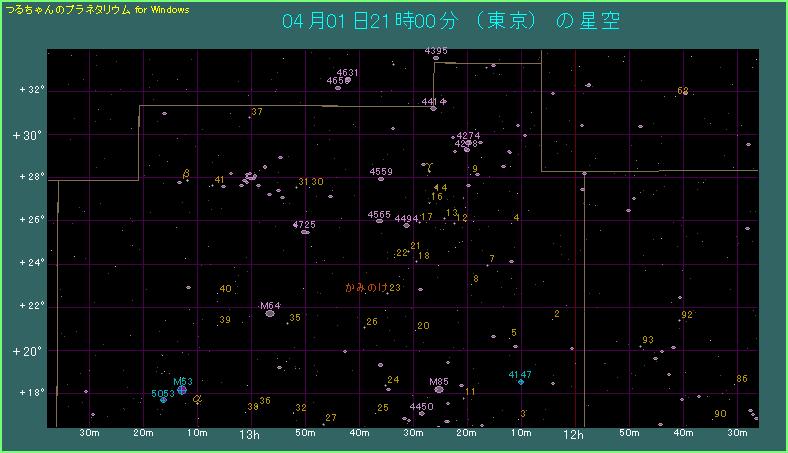The image size is (788, 453).
Task: Select the NGC 4725 galaxy marker
Action: [x=305, y=232]
